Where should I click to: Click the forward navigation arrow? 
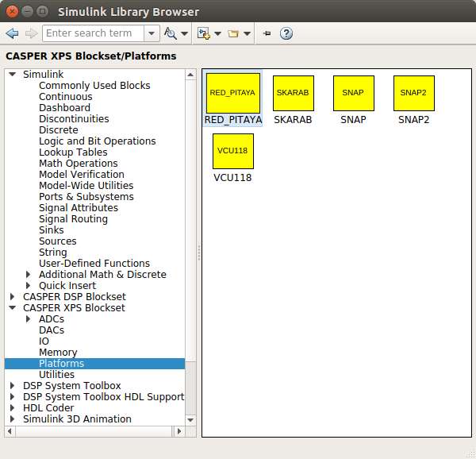(31, 33)
